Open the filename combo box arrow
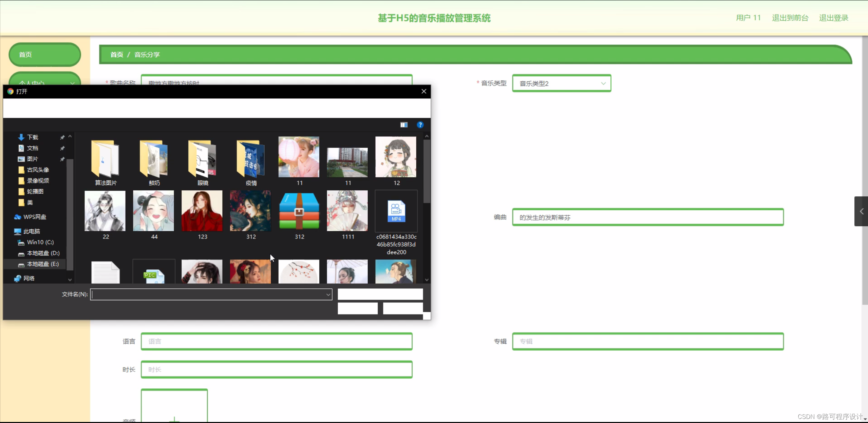868x423 pixels. 327,294
